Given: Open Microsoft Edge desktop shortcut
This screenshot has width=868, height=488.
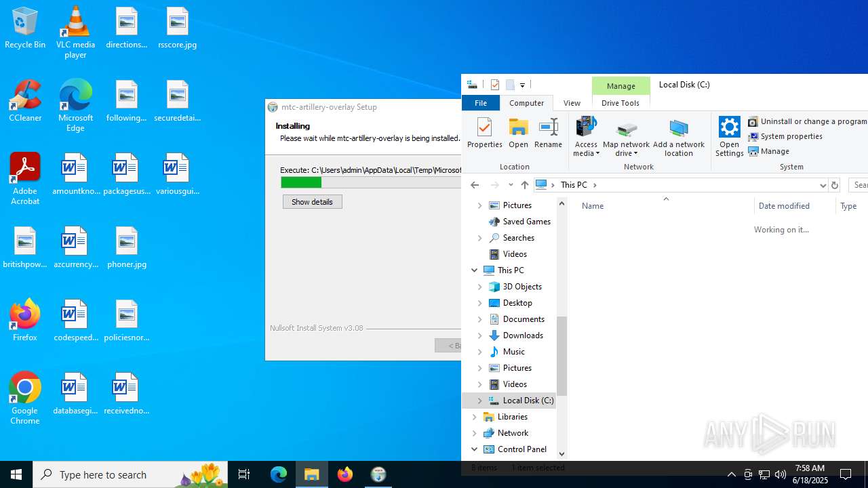Looking at the screenshot, I should [x=75, y=106].
